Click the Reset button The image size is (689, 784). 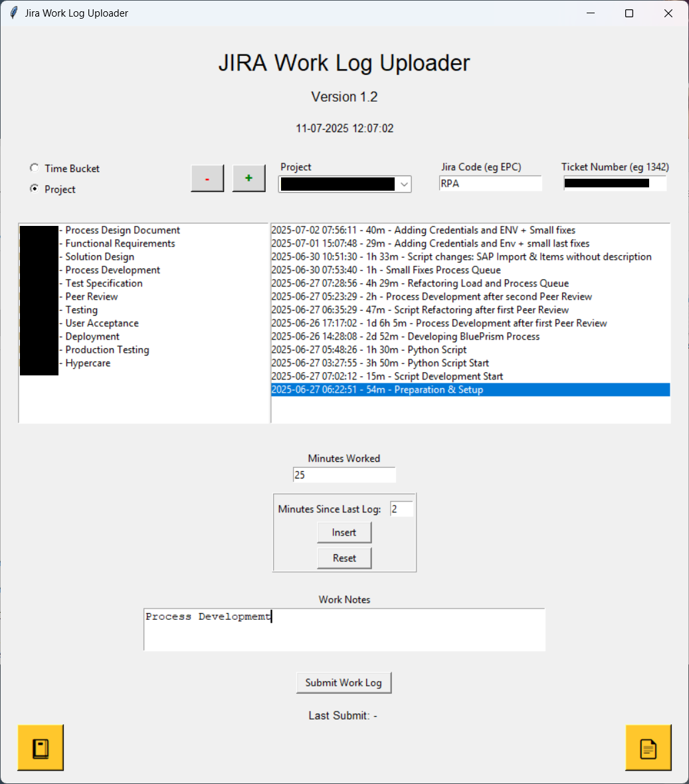pyautogui.click(x=344, y=557)
